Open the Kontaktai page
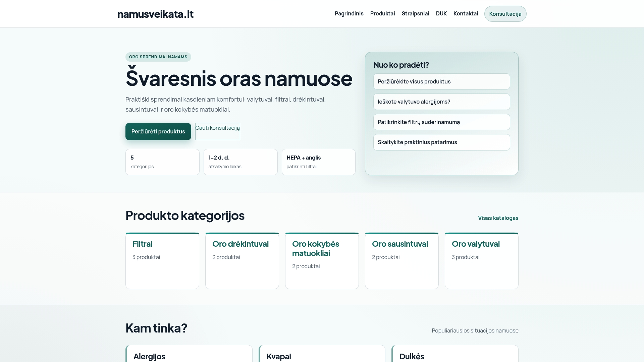 pyautogui.click(x=466, y=14)
